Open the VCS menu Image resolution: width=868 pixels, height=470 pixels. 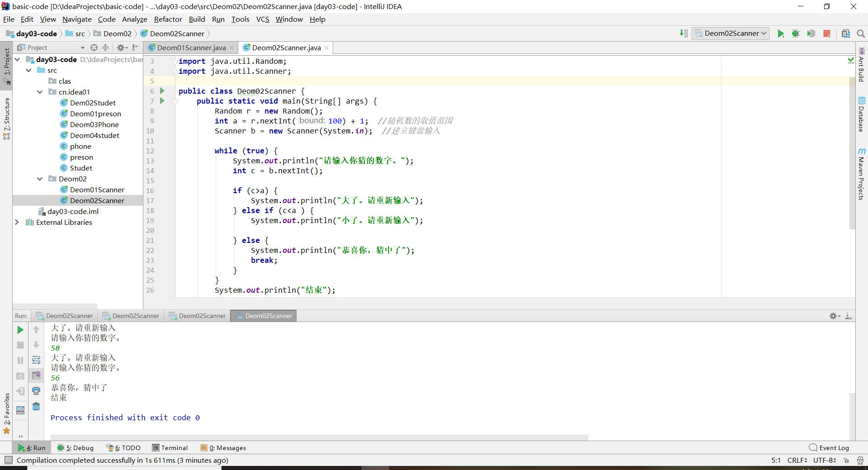(x=262, y=19)
